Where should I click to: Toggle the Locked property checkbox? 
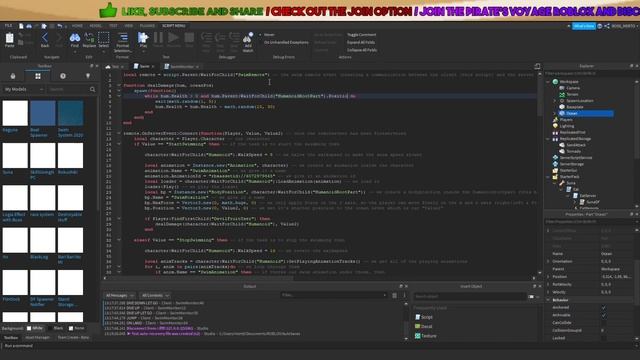[603, 338]
